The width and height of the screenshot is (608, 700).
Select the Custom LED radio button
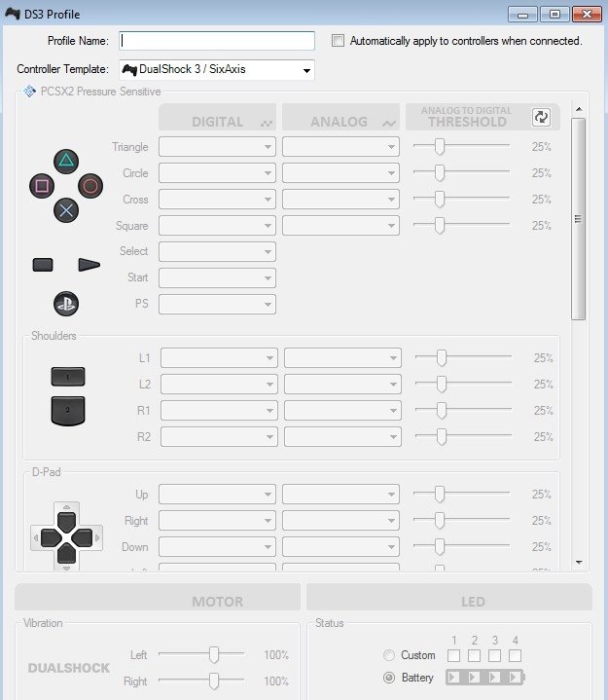pyautogui.click(x=389, y=655)
